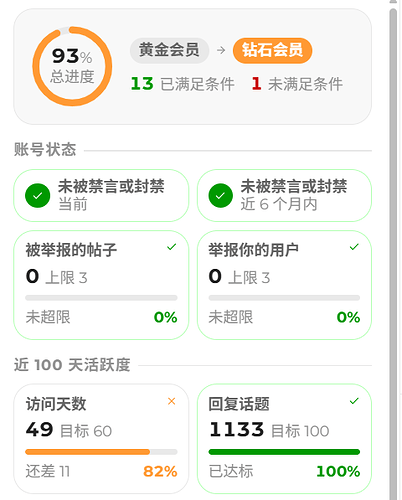Click the 访问天数 orange progress bar
Image resolution: width=402 pixels, height=500 pixels.
click(101, 452)
